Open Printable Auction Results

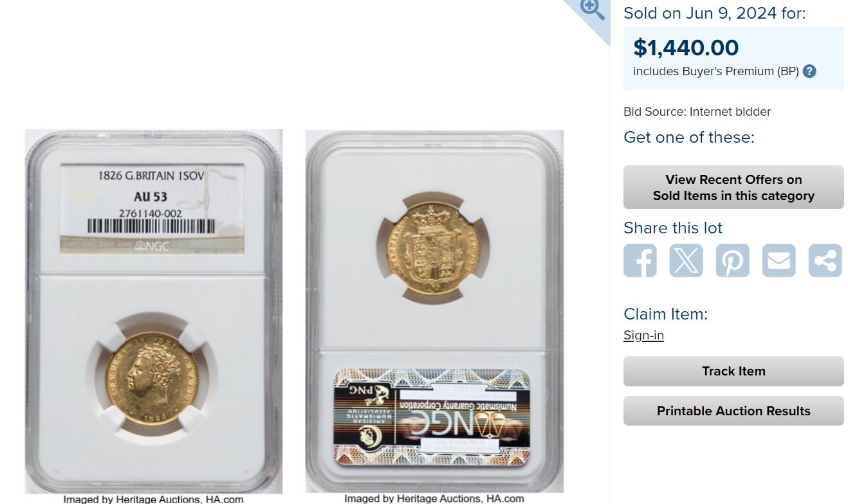pos(733,411)
